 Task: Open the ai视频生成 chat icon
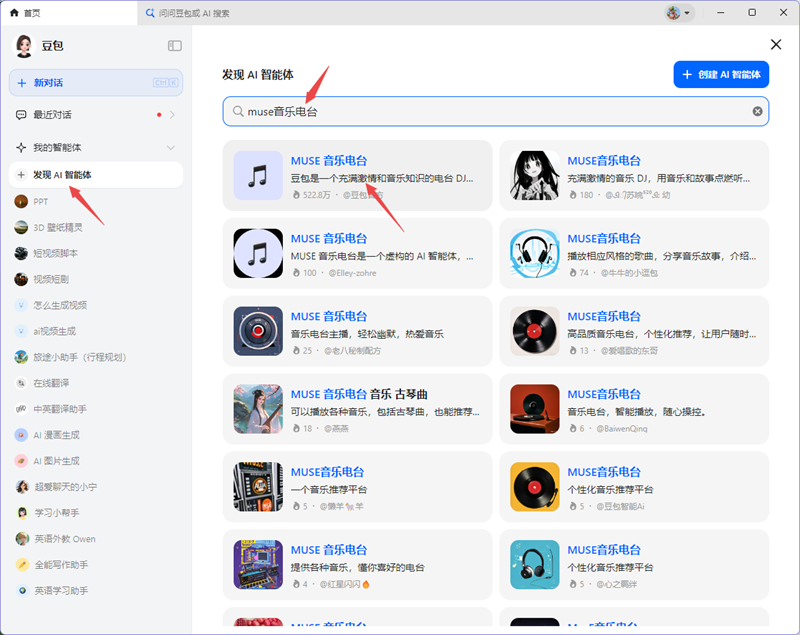click(21, 331)
